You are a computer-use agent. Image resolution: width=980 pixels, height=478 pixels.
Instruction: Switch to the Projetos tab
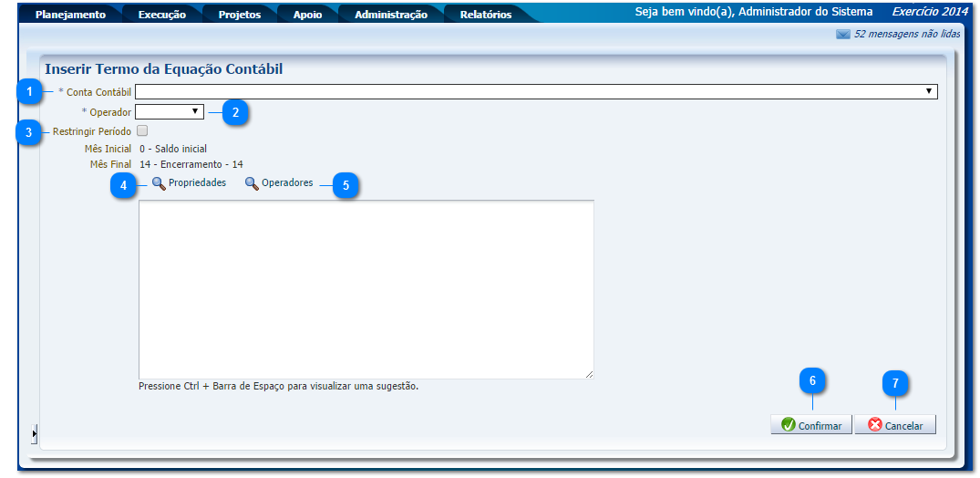tap(239, 15)
